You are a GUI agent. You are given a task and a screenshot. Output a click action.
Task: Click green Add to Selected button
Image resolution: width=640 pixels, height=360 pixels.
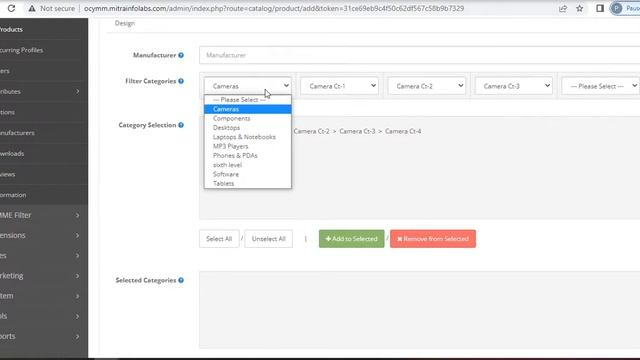[351, 239]
